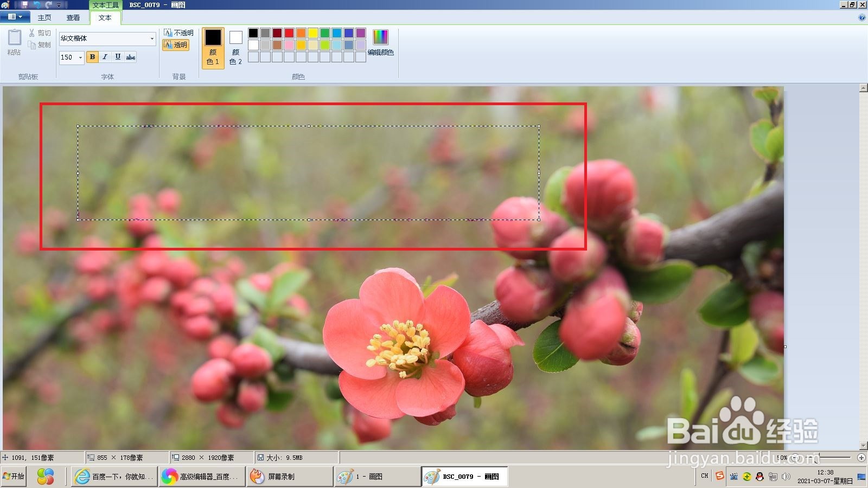Click the zoom out minus icon
Screen dimensions: 868x488
[x=795, y=458]
